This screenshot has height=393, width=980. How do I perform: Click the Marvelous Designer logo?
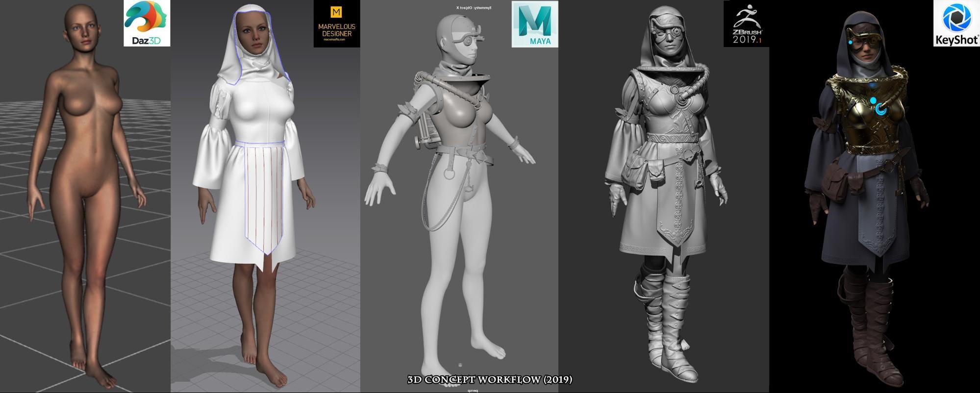pos(337,24)
